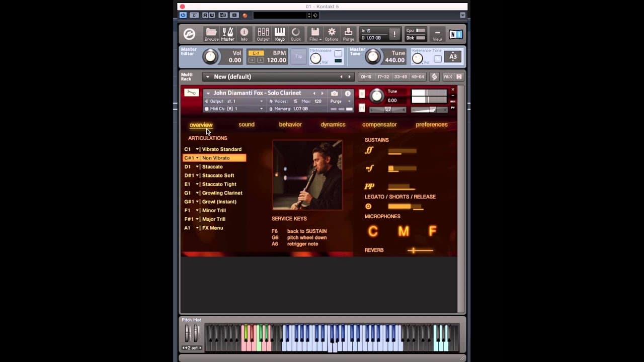This screenshot has height=362, width=644.
Task: Click the orange record dot in plugin header
Action: tap(245, 16)
